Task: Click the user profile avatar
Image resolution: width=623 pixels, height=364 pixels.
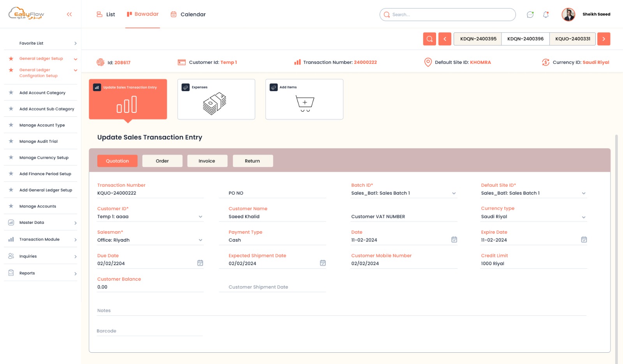Action: (x=568, y=14)
